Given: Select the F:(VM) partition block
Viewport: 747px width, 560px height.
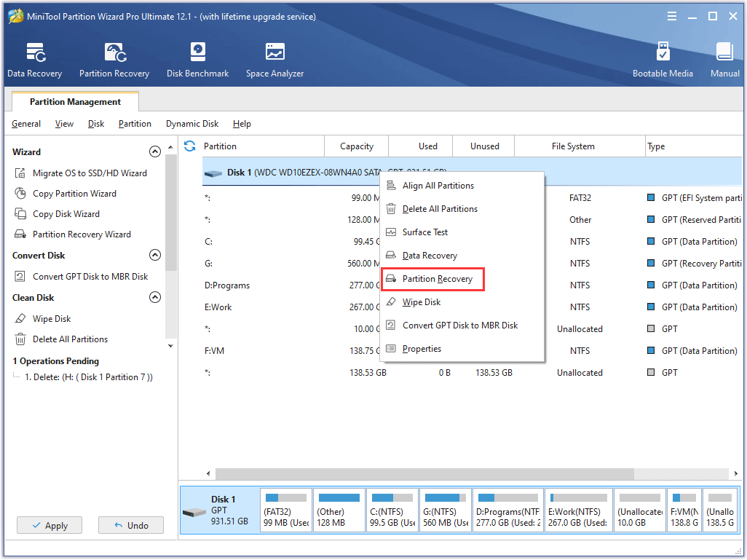Looking at the screenshot, I should 684,510.
